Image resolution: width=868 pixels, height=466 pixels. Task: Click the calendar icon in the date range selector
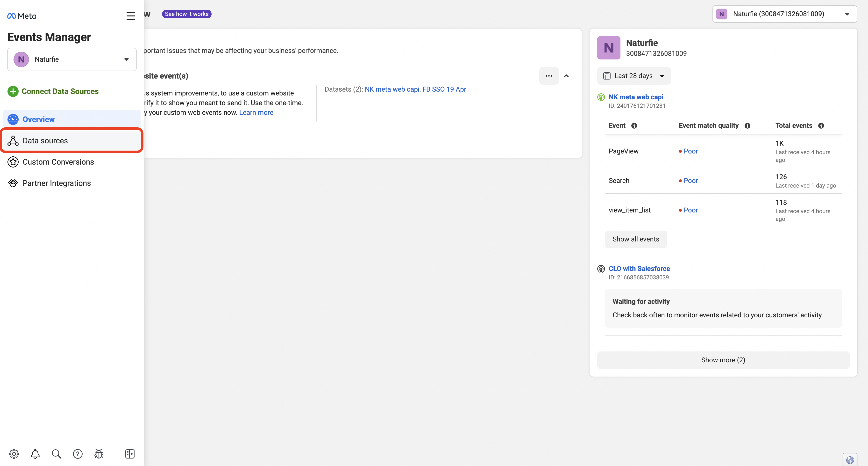click(x=607, y=76)
